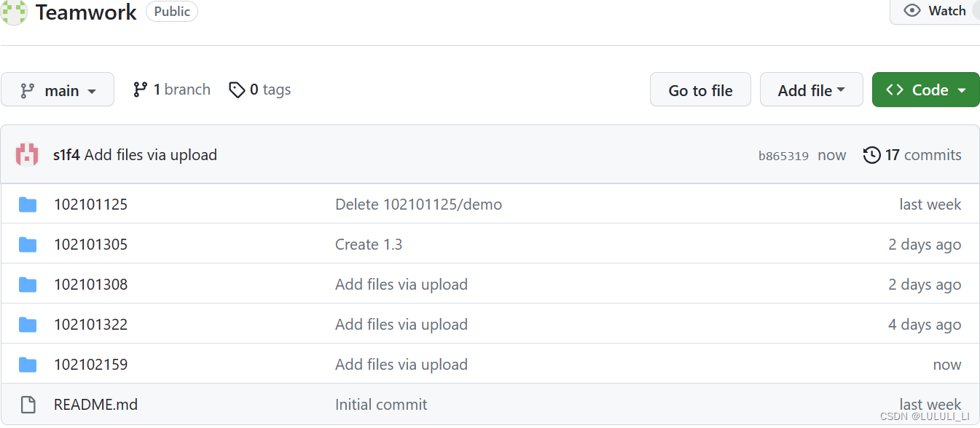
Task: View the 0 tags link
Action: click(x=260, y=90)
